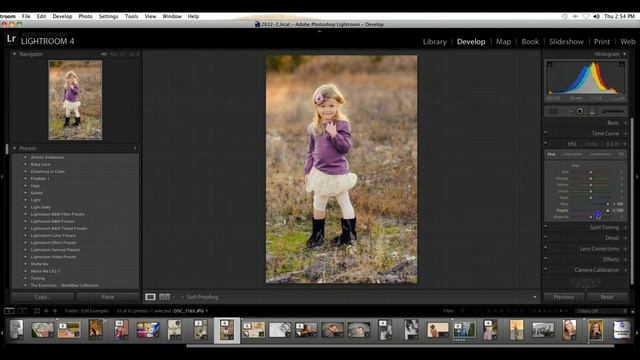
Task: Select the Adjustment Brush tool
Action: [613, 111]
